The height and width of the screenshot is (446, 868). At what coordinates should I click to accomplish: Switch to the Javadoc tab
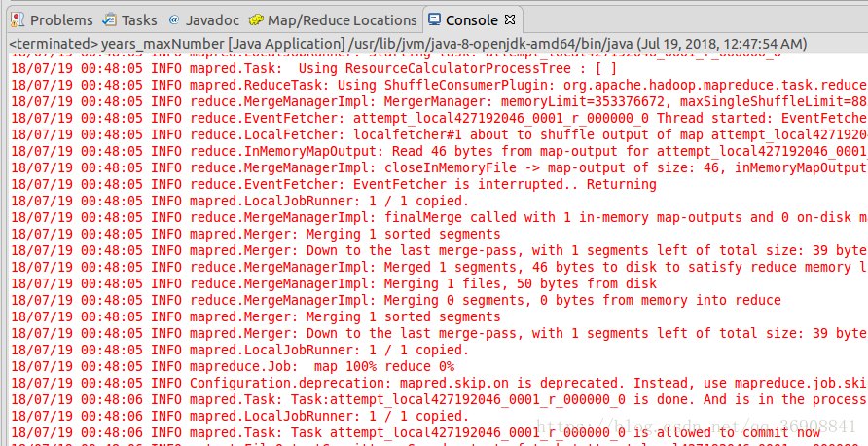pos(203,20)
